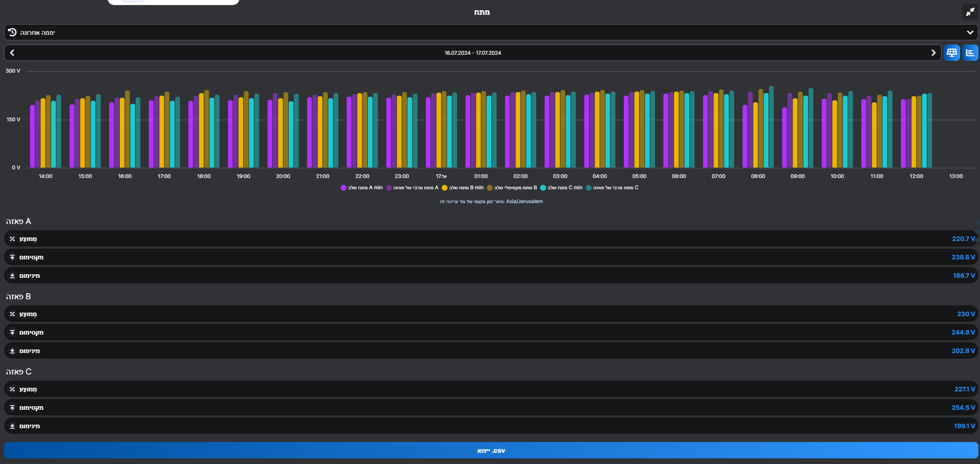The image size is (980, 464).
Task: Click the 300 V y-axis label
Action: [13, 71]
